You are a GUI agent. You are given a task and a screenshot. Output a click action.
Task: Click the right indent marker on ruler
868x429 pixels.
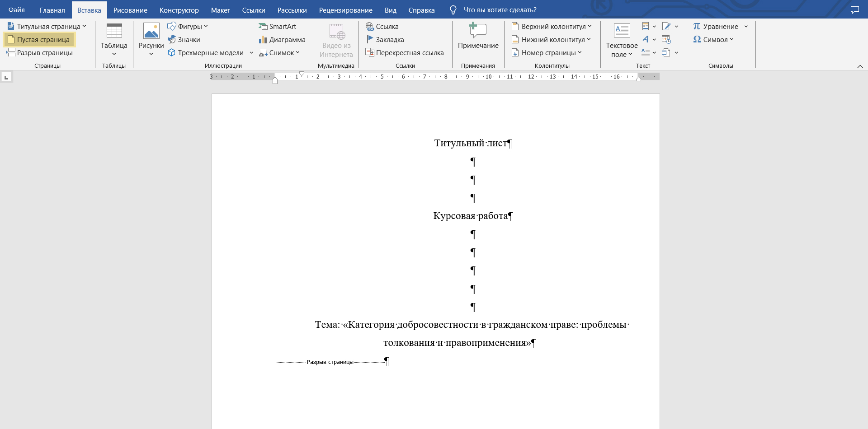click(638, 79)
